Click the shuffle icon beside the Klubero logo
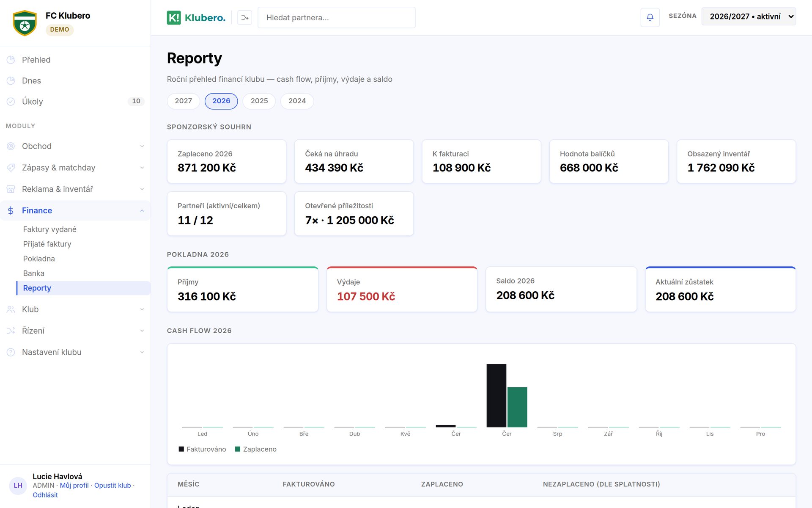This screenshot has width=812, height=508. (244, 17)
